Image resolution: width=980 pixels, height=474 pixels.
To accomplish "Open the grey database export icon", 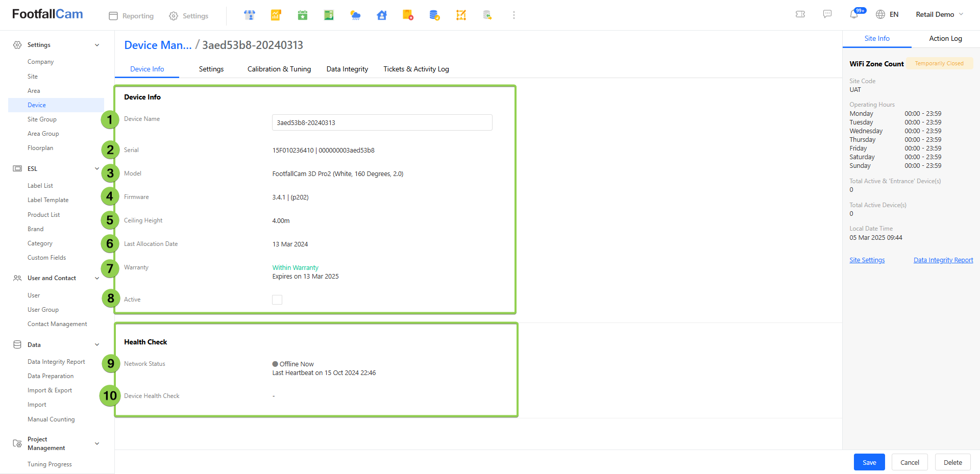I will 487,15.
